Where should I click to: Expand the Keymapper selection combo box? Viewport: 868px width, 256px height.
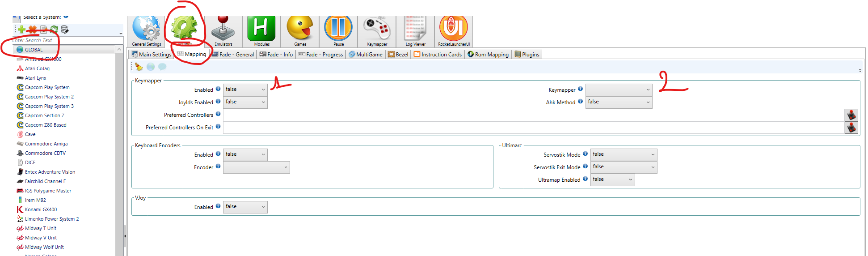click(x=619, y=90)
